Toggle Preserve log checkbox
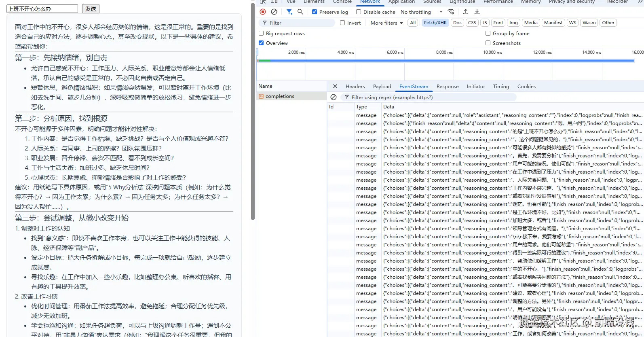 click(315, 12)
